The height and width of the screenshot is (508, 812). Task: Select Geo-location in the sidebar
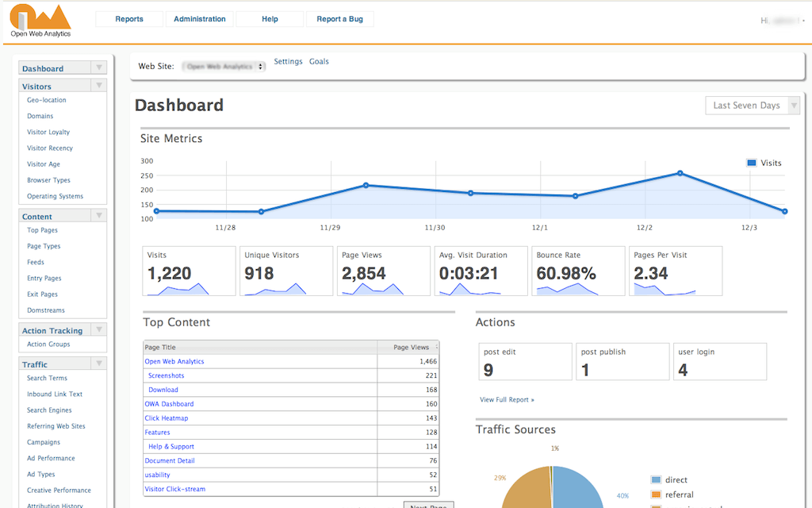(x=47, y=100)
